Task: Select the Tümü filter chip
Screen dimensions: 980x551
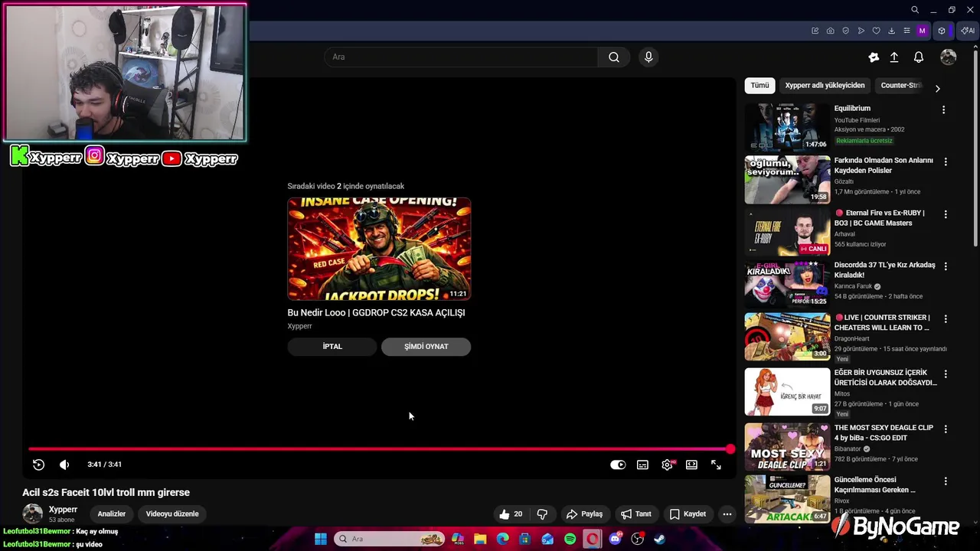Action: [x=759, y=86]
